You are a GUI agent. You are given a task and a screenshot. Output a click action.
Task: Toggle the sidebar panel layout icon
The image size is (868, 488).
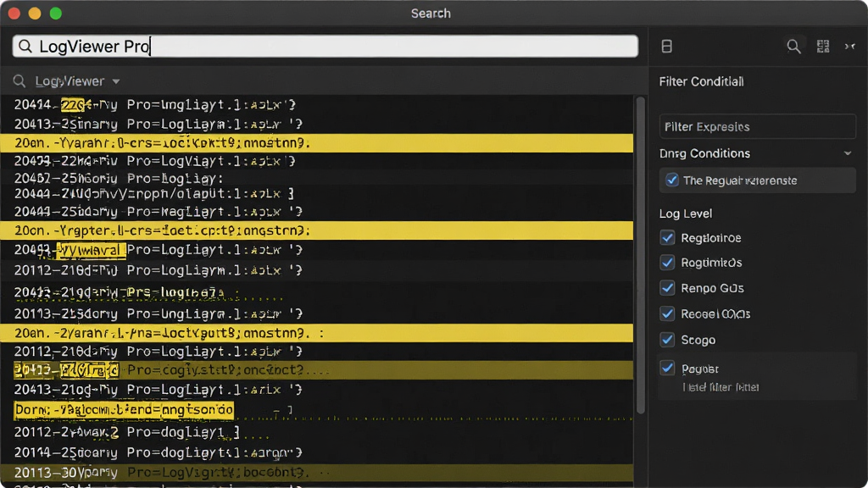pos(666,47)
